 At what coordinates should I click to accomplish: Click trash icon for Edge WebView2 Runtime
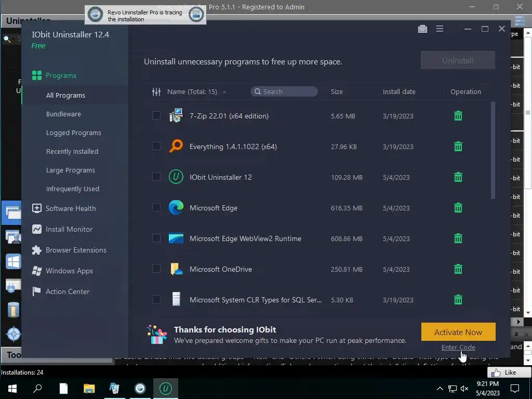pos(458,238)
